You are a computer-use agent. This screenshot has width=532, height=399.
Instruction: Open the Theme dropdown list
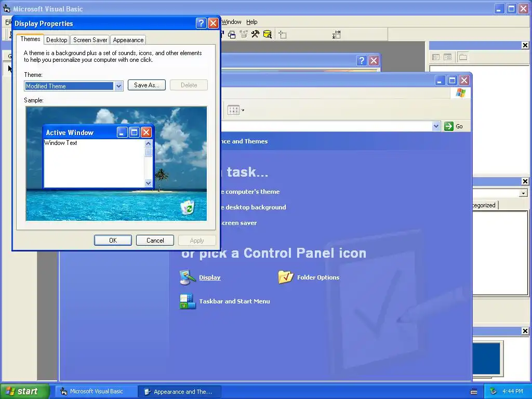tap(118, 86)
